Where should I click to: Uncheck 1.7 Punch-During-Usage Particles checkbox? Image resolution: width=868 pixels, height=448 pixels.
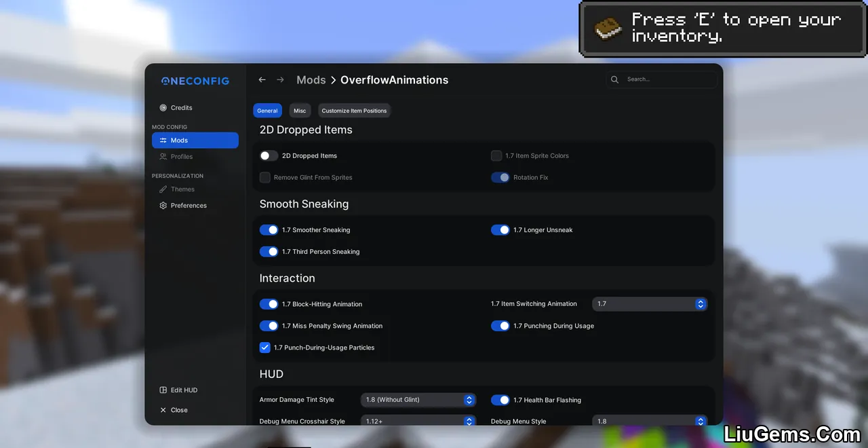[x=265, y=348]
